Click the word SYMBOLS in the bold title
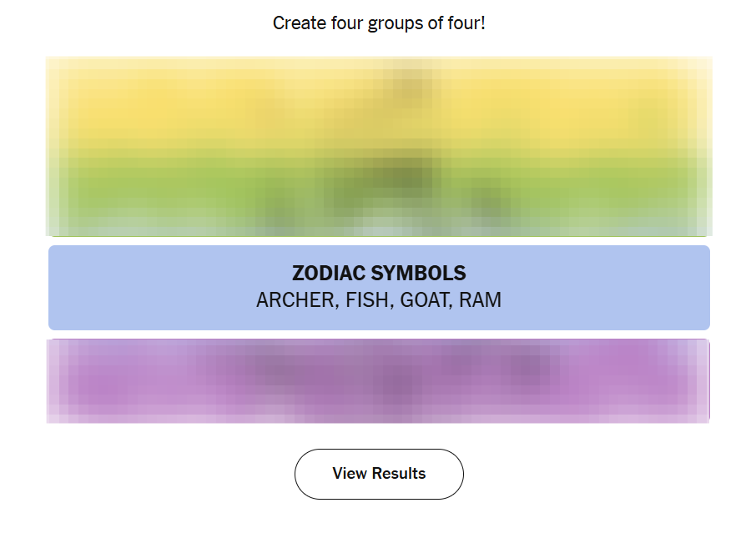This screenshot has height=533, width=756. 417,274
